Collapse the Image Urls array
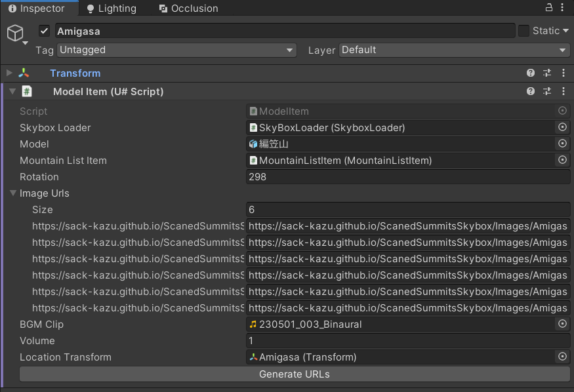This screenshot has width=574, height=392. click(x=13, y=193)
